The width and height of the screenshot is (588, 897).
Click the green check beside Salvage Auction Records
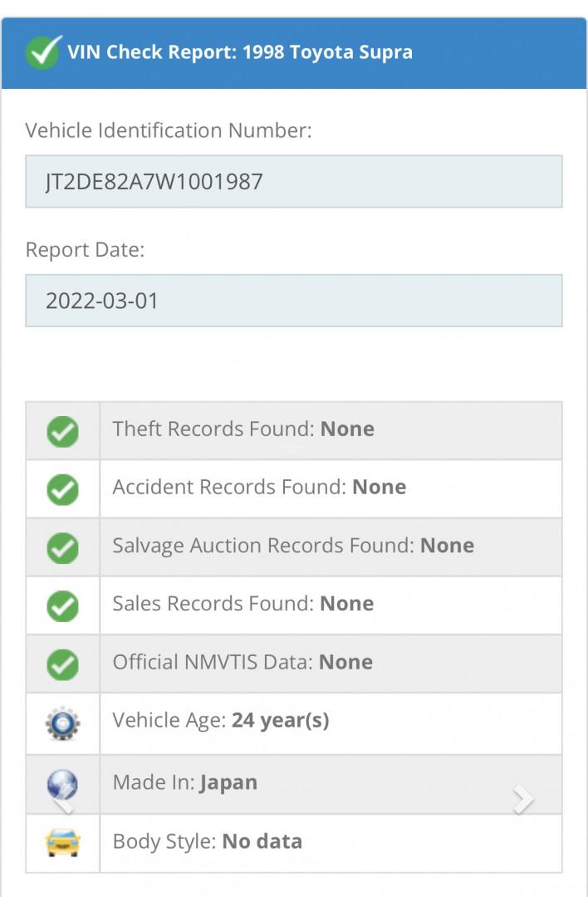pyautogui.click(x=62, y=547)
